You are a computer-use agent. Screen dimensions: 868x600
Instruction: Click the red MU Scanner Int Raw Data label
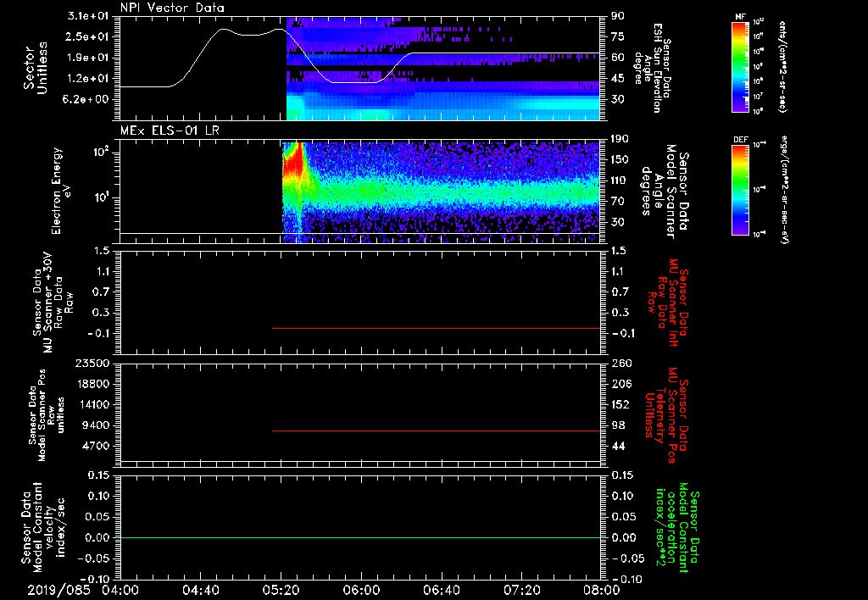pos(666,303)
